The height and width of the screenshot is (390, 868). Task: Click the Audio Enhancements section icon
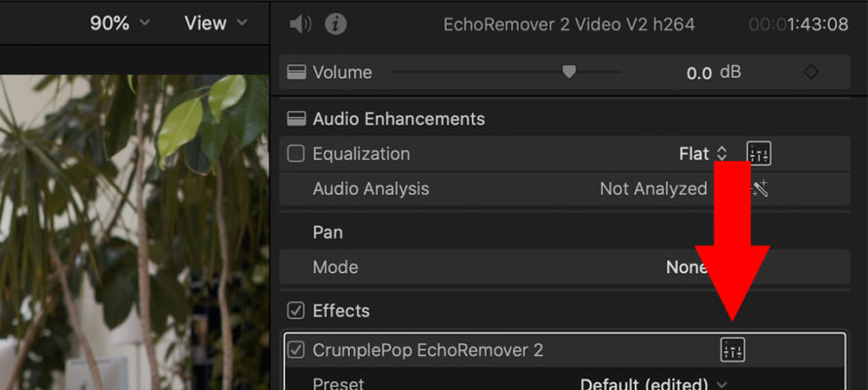pyautogui.click(x=296, y=119)
